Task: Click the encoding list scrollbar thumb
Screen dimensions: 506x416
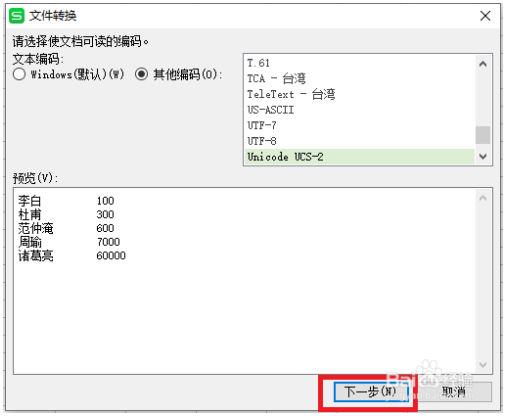Action: [x=483, y=135]
